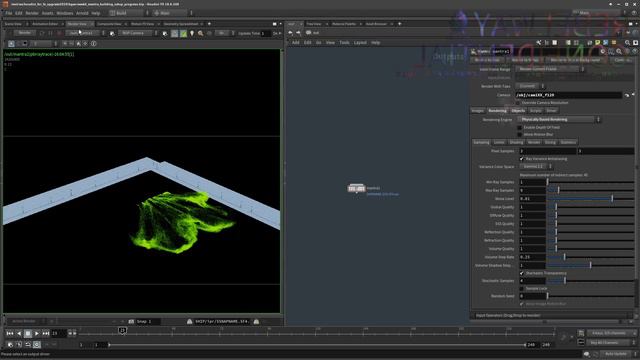Open the Build desktop dropdown

tap(129, 13)
